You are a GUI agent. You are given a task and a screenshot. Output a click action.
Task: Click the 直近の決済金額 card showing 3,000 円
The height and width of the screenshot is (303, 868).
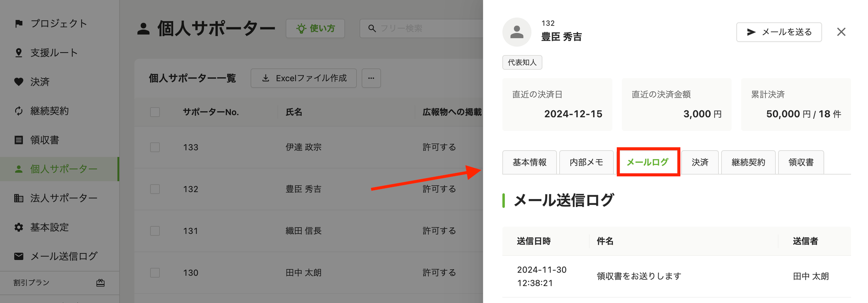(676, 104)
